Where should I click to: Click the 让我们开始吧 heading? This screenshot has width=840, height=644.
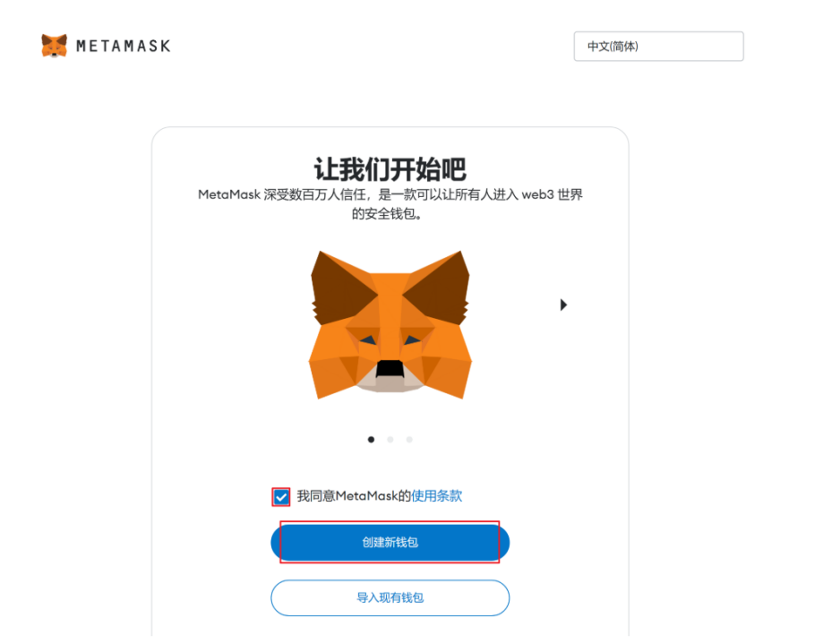[x=390, y=169]
